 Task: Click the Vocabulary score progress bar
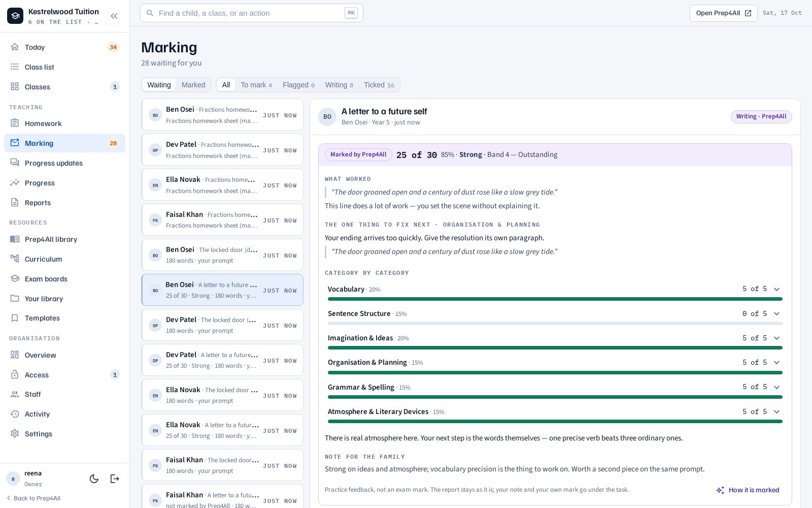point(555,299)
